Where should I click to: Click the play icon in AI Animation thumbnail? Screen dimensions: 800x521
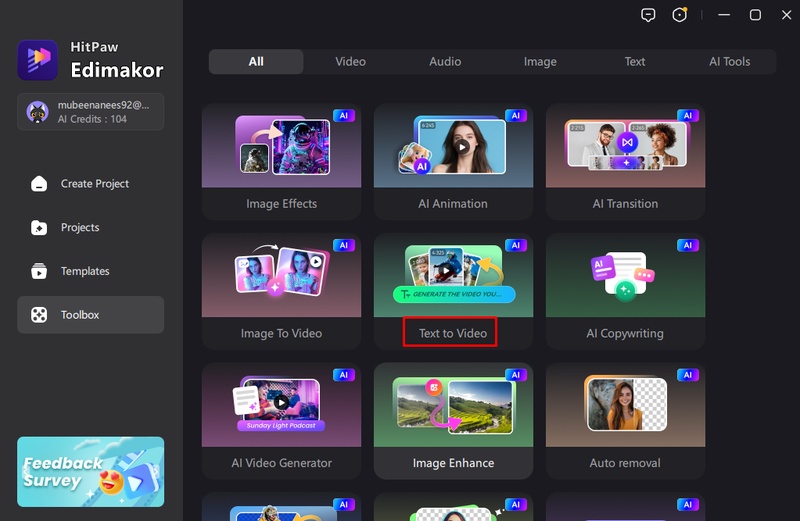point(462,147)
